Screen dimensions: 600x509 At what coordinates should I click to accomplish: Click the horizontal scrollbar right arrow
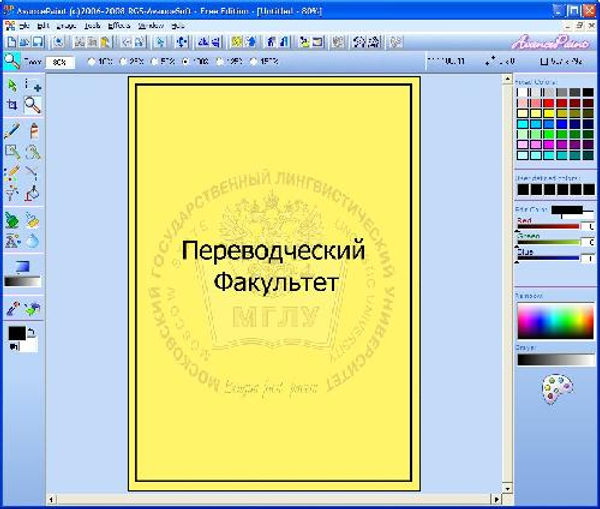click(x=496, y=499)
